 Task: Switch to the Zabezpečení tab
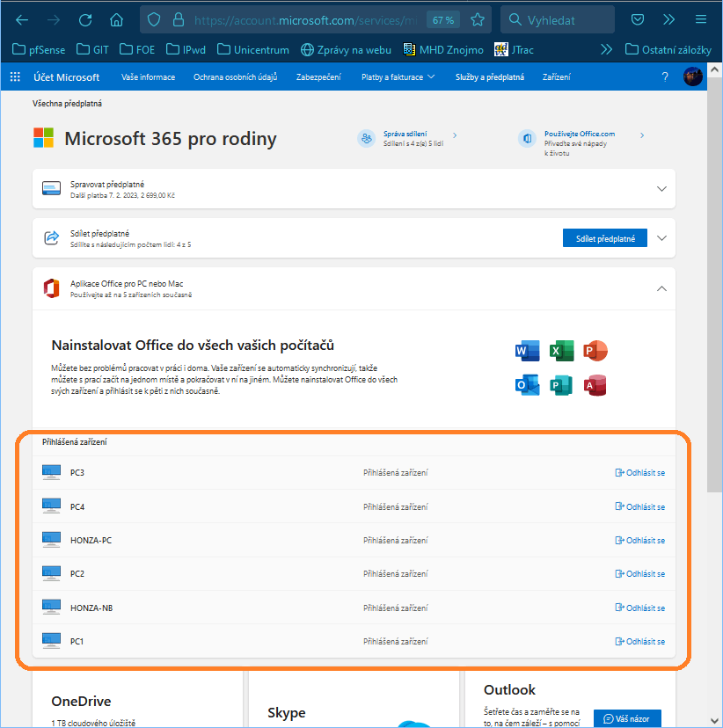pyautogui.click(x=318, y=77)
